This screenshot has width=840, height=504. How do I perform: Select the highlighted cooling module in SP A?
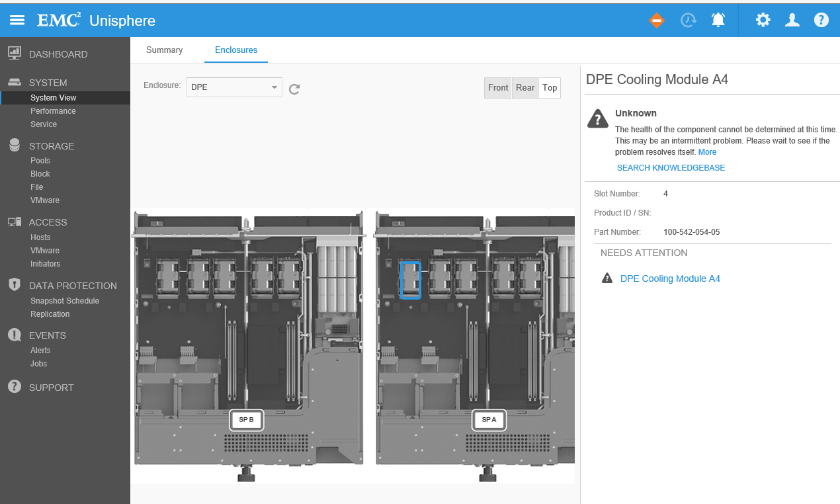(x=410, y=280)
